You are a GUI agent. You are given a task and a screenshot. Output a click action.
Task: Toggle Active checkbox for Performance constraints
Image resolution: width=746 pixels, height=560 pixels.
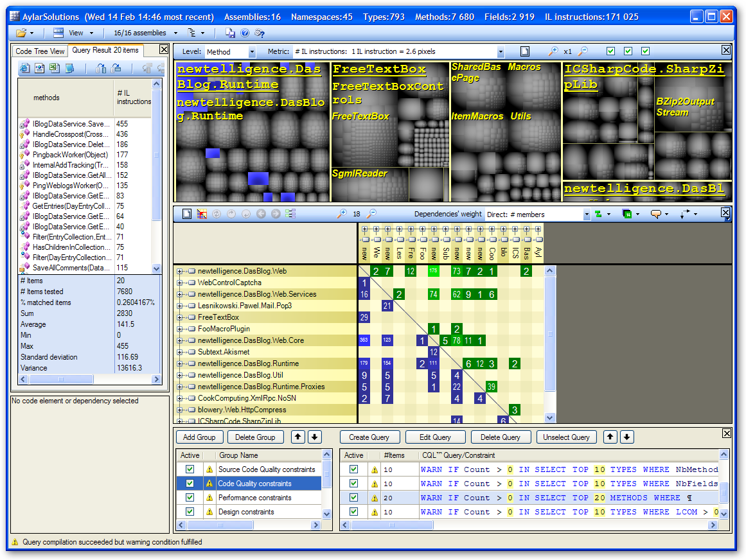190,498
